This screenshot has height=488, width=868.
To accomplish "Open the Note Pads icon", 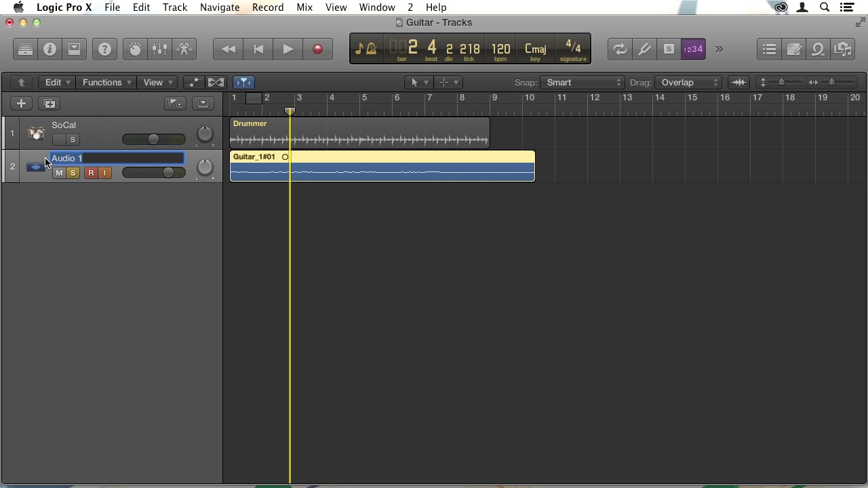I will (x=793, y=49).
